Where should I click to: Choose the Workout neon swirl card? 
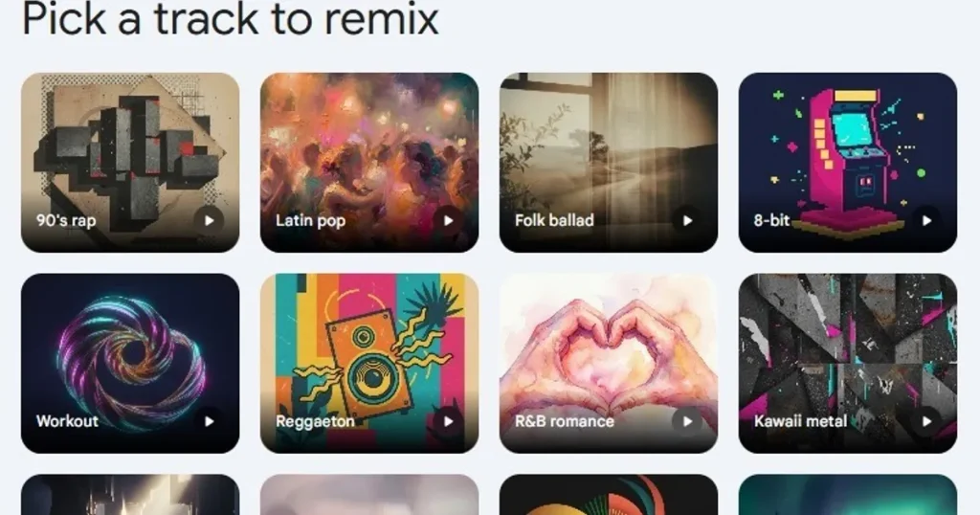point(130,363)
